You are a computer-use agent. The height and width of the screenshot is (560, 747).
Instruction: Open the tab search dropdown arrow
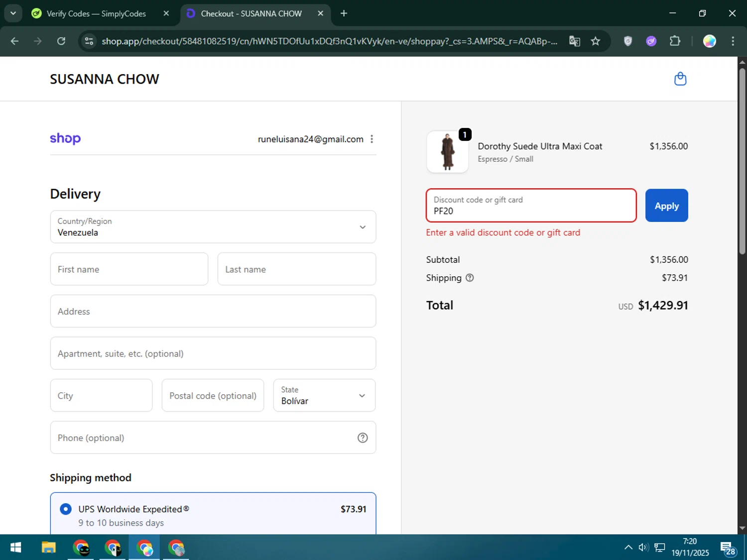[x=13, y=13]
